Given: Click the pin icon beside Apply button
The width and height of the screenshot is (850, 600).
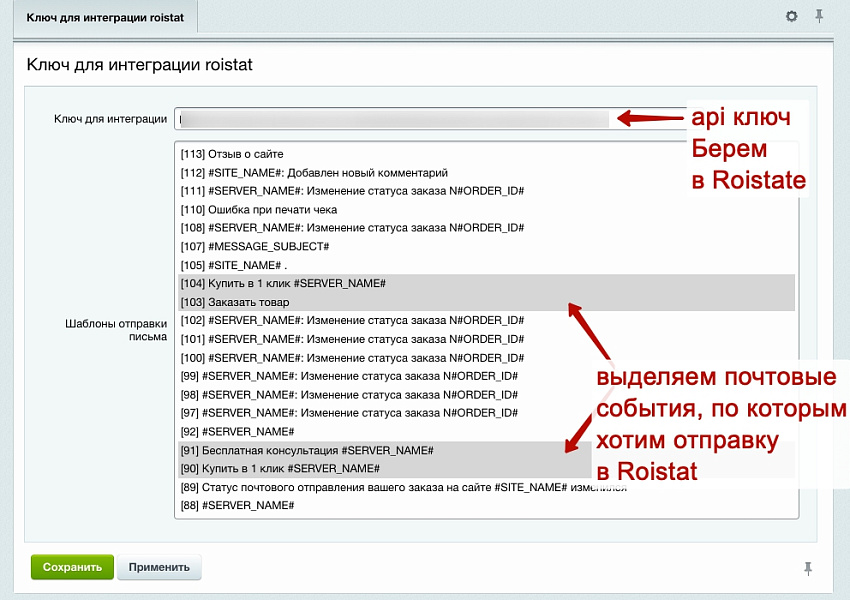Looking at the screenshot, I should tap(808, 568).
